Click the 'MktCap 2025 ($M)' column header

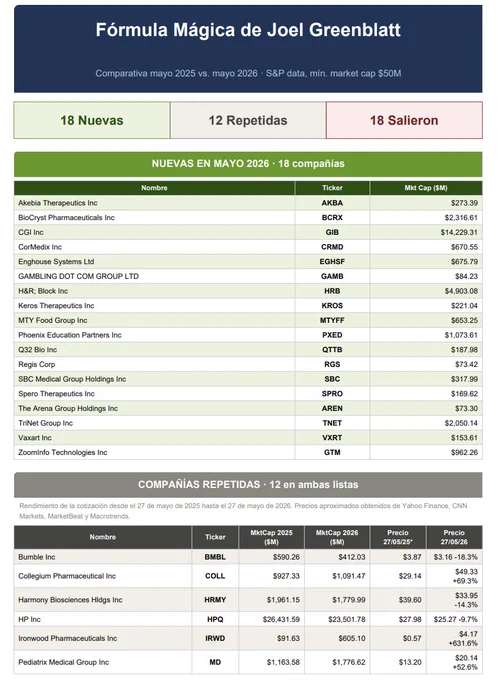point(271,537)
